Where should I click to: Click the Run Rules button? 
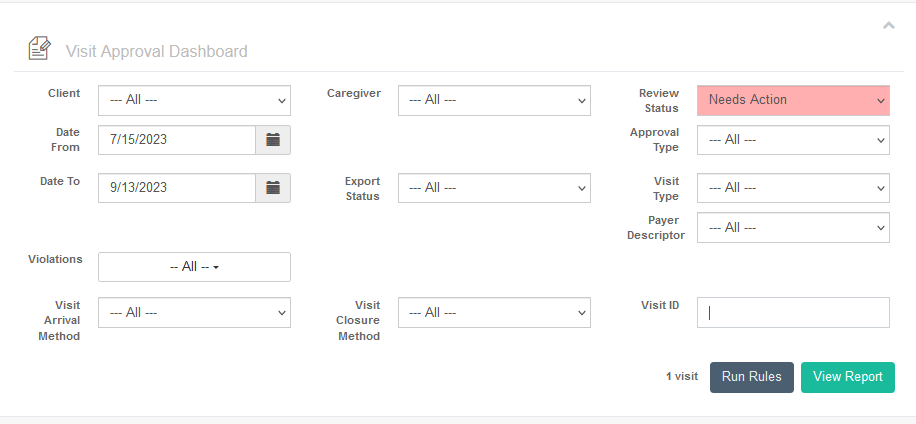click(751, 377)
